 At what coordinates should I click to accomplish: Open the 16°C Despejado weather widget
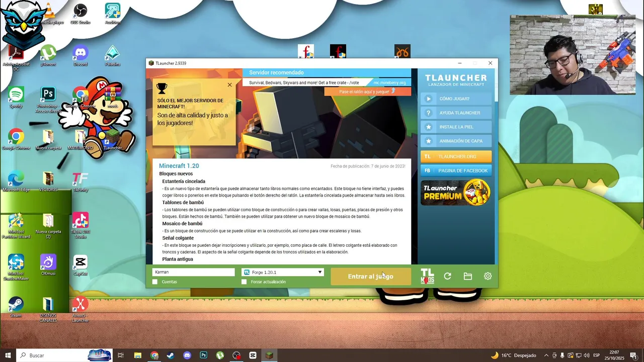coord(513,355)
